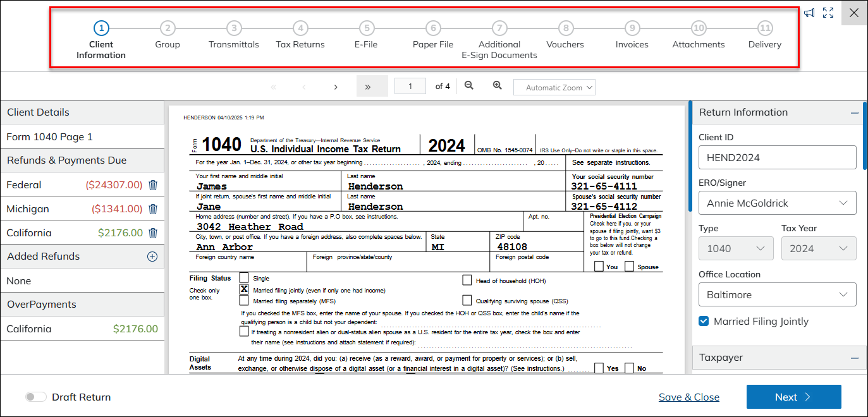Viewport: 868px width, 417px height.
Task: Open the Office Location dropdown
Action: coord(777,295)
